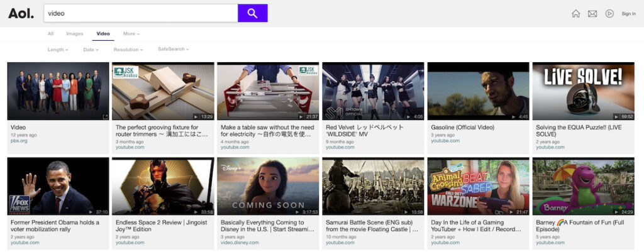The width and height of the screenshot is (644, 252).
Task: Switch to the Images tab
Action: click(75, 34)
